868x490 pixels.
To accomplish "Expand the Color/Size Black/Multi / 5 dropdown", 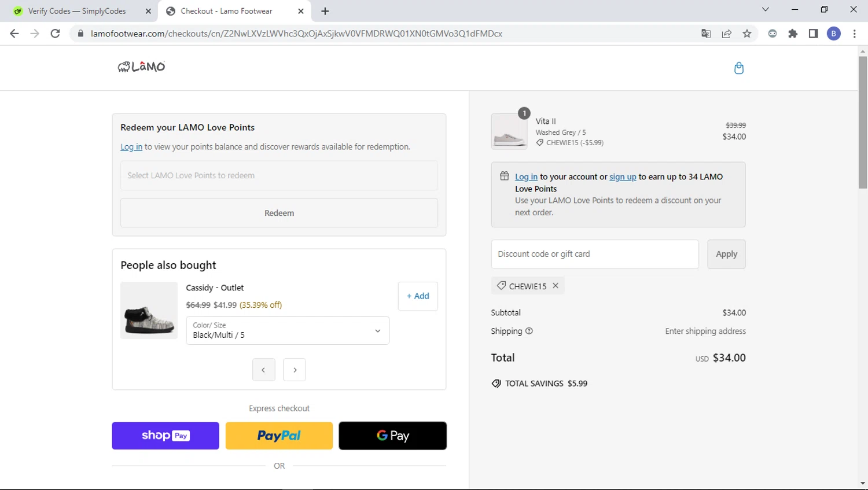I will coord(288,330).
